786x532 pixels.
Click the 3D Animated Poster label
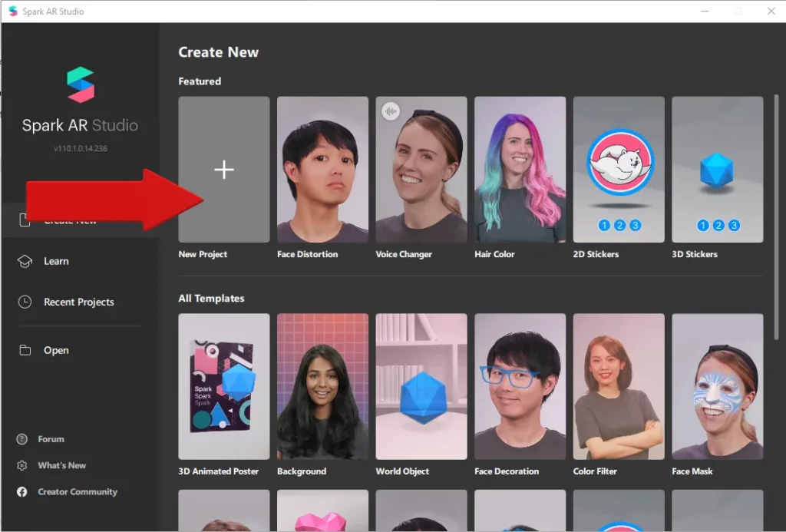coord(219,471)
